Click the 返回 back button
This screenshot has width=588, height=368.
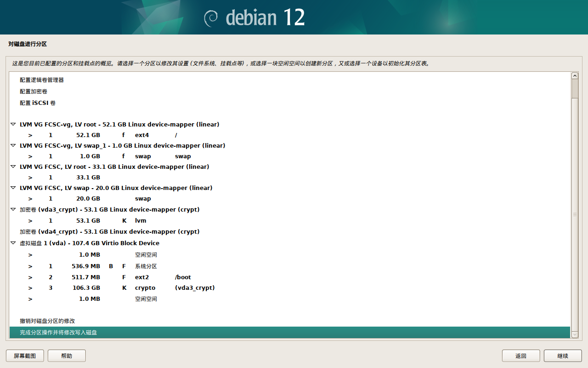(521, 356)
